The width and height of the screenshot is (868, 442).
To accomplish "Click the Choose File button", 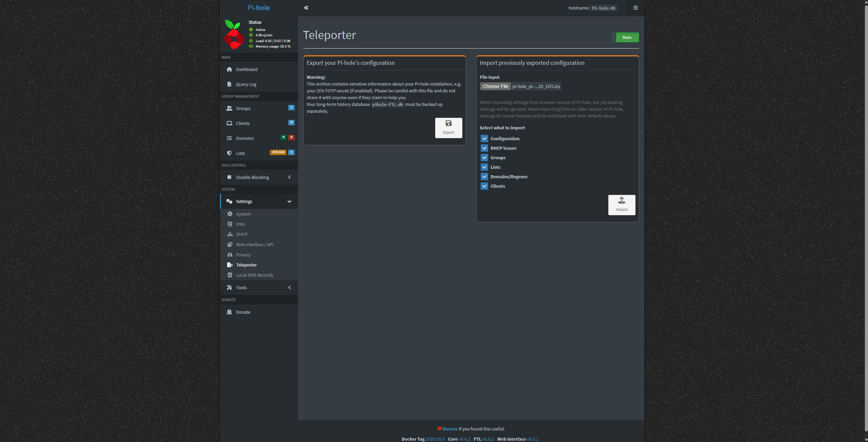I will pos(495,86).
